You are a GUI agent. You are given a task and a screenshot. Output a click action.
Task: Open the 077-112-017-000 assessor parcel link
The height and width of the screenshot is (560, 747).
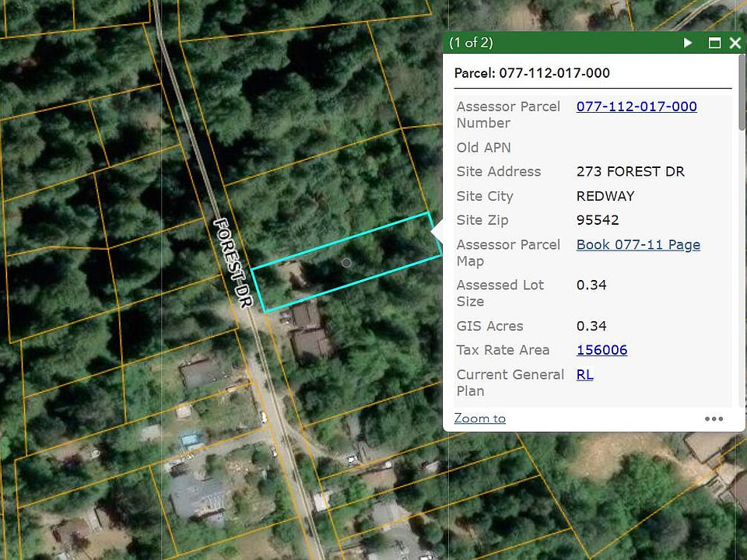(x=637, y=107)
